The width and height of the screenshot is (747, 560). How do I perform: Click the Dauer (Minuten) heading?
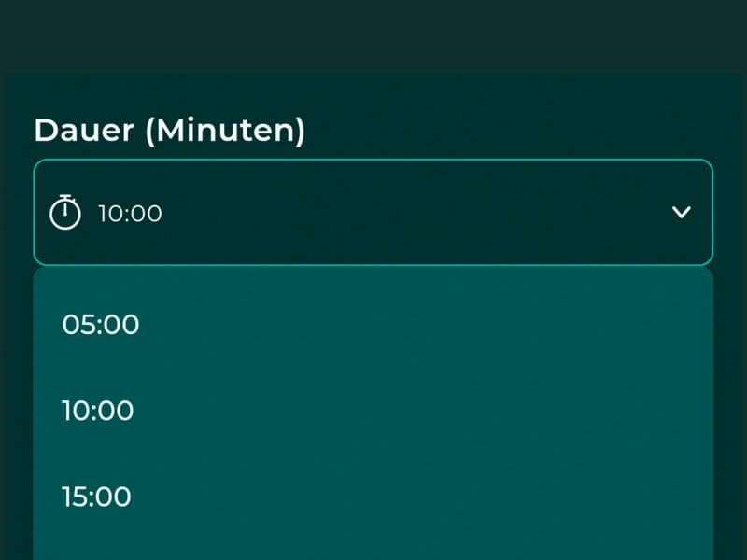click(x=170, y=130)
